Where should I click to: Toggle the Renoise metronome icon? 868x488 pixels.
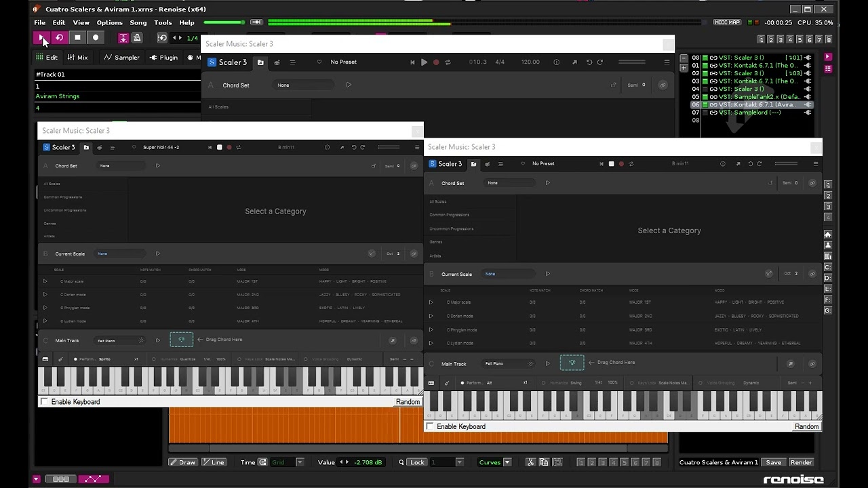pyautogui.click(x=136, y=38)
